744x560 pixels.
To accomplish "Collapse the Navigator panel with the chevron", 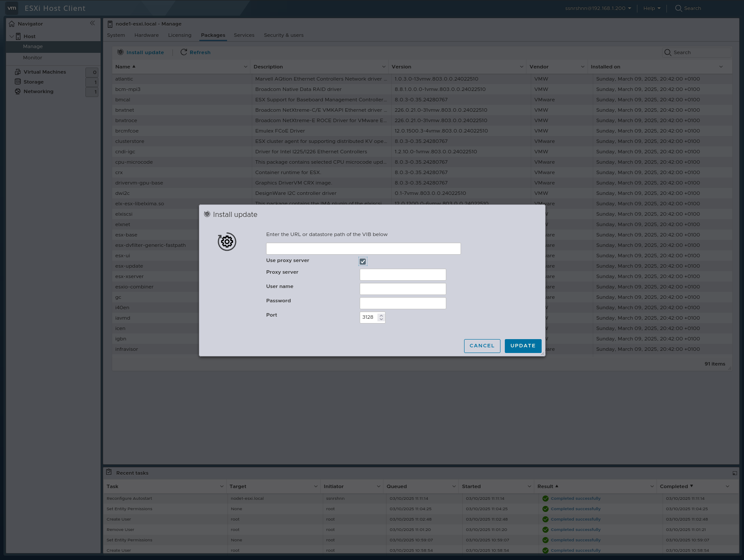I will (93, 23).
